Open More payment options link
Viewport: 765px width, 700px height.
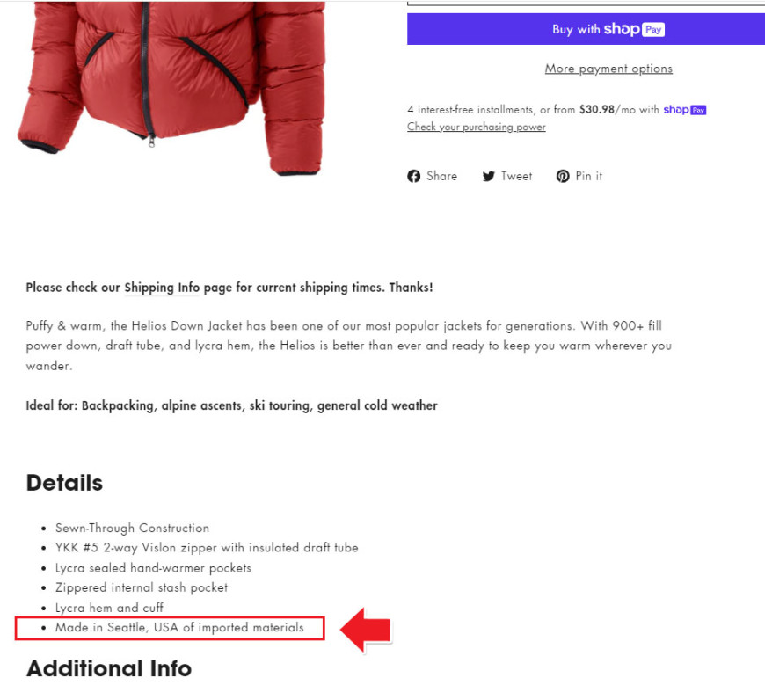(x=608, y=69)
